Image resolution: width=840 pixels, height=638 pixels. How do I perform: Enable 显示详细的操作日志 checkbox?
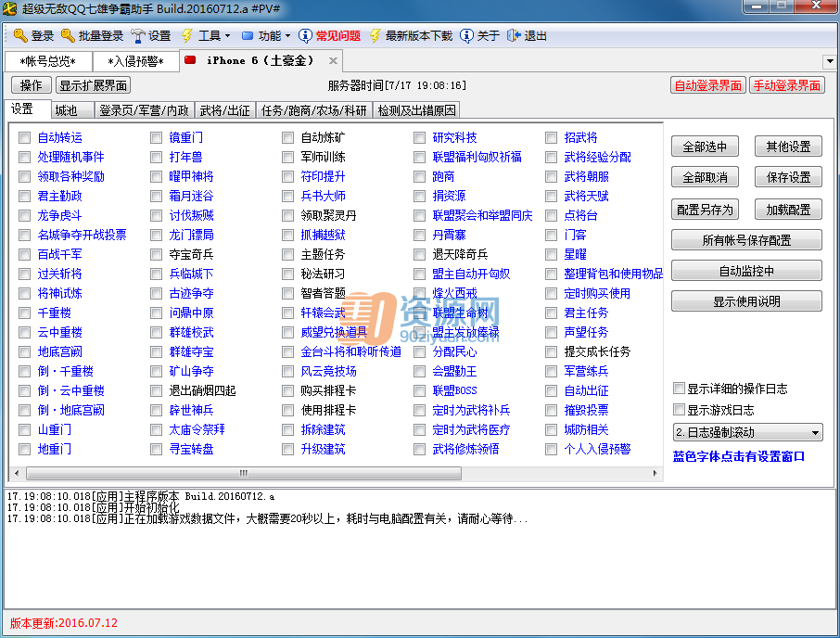[x=680, y=389]
